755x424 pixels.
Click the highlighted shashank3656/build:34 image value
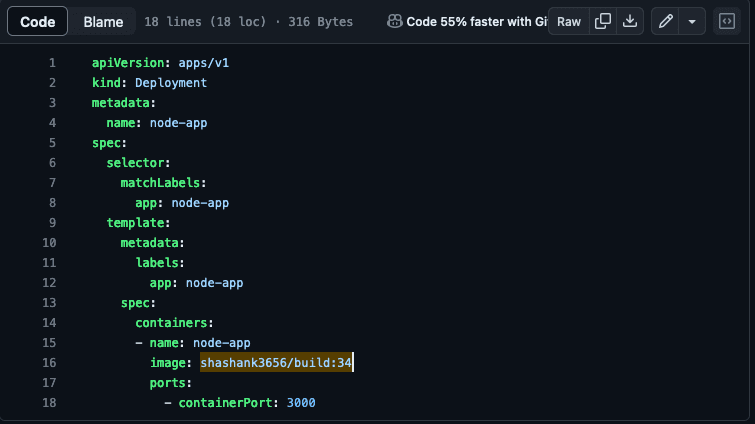tap(276, 363)
